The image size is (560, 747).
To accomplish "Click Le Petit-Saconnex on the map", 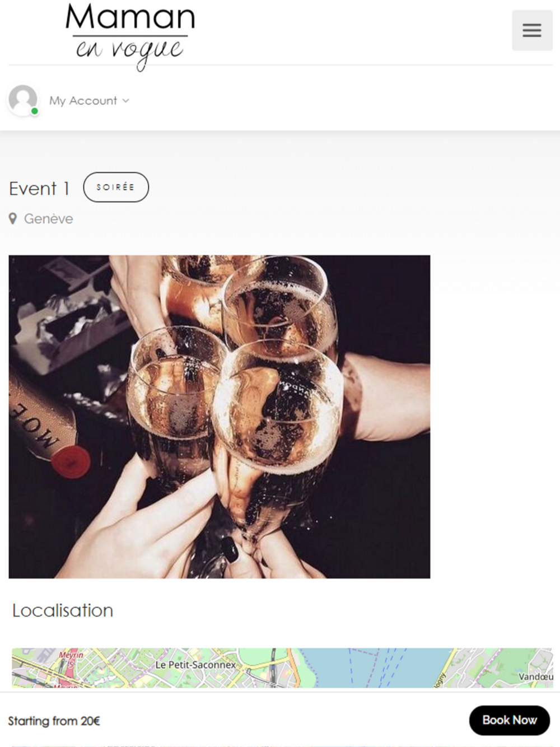I will tap(195, 665).
